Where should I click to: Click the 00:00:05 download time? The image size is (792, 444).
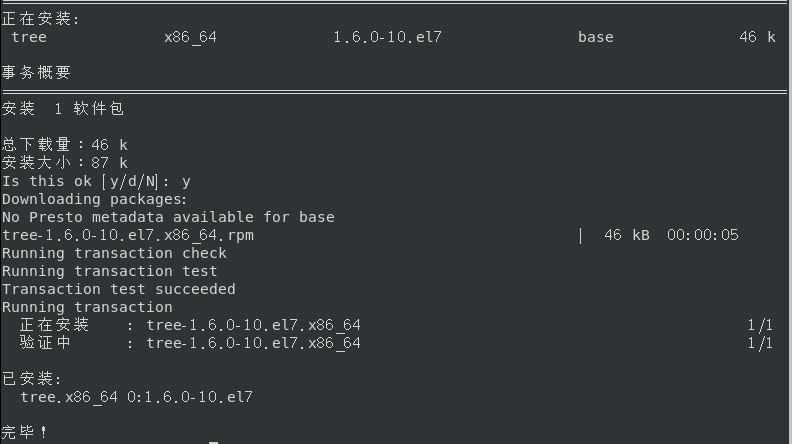pos(702,235)
